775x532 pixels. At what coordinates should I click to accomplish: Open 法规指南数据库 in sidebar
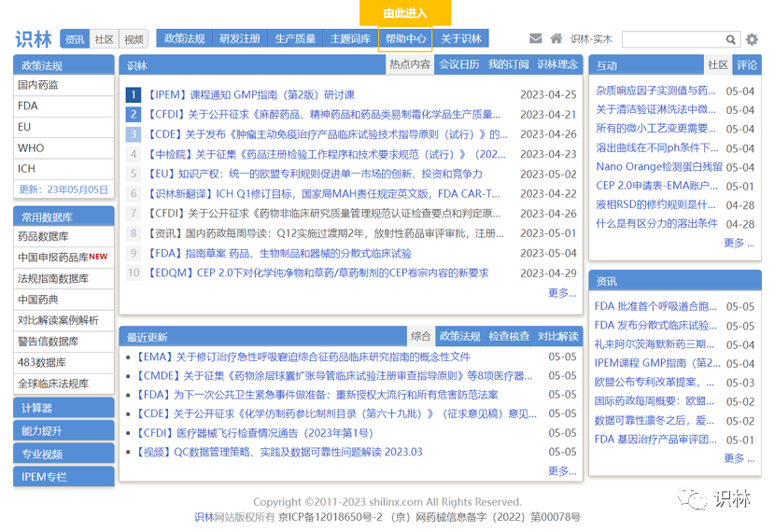(x=63, y=278)
